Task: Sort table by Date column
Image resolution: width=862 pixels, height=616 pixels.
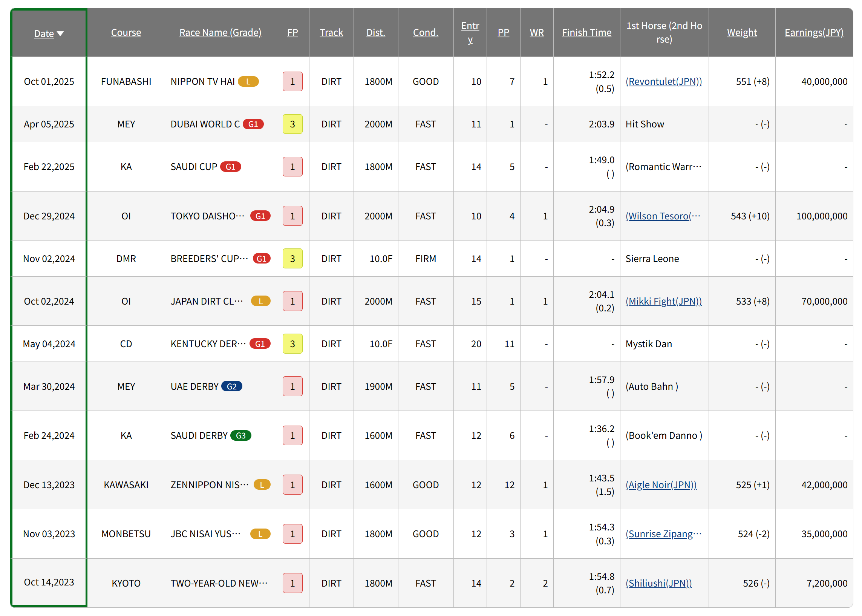Action: (x=44, y=34)
